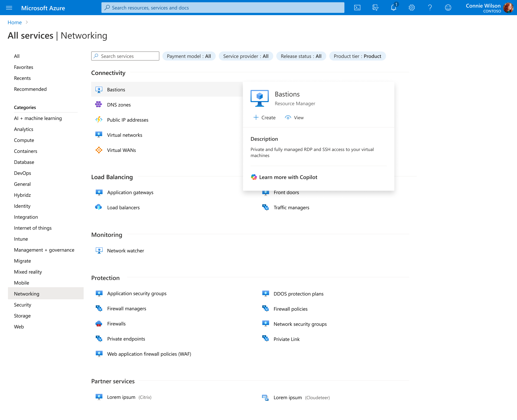This screenshot has width=517, height=420.
Task: Click the Home breadcrumb link
Action: click(x=15, y=22)
